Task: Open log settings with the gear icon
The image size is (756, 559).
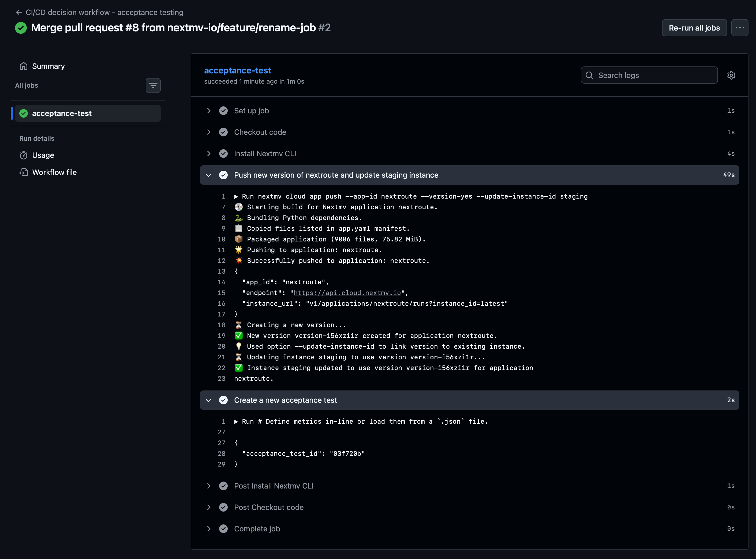Action: (731, 75)
